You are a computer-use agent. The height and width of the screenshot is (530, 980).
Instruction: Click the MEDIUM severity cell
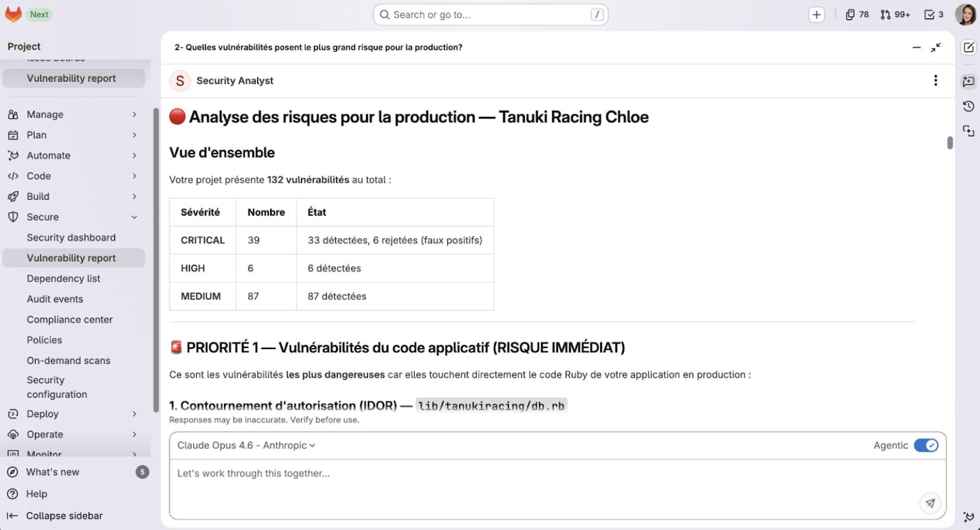(x=203, y=296)
